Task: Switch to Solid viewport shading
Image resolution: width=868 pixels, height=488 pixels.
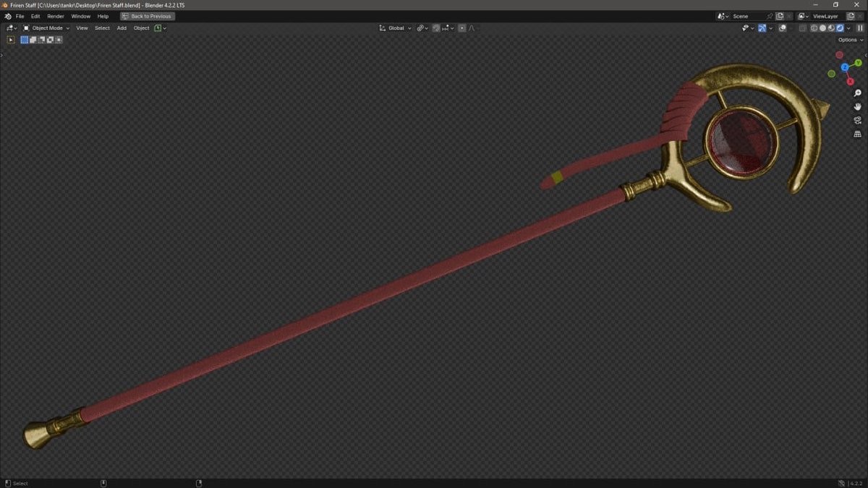Action: [x=822, y=27]
